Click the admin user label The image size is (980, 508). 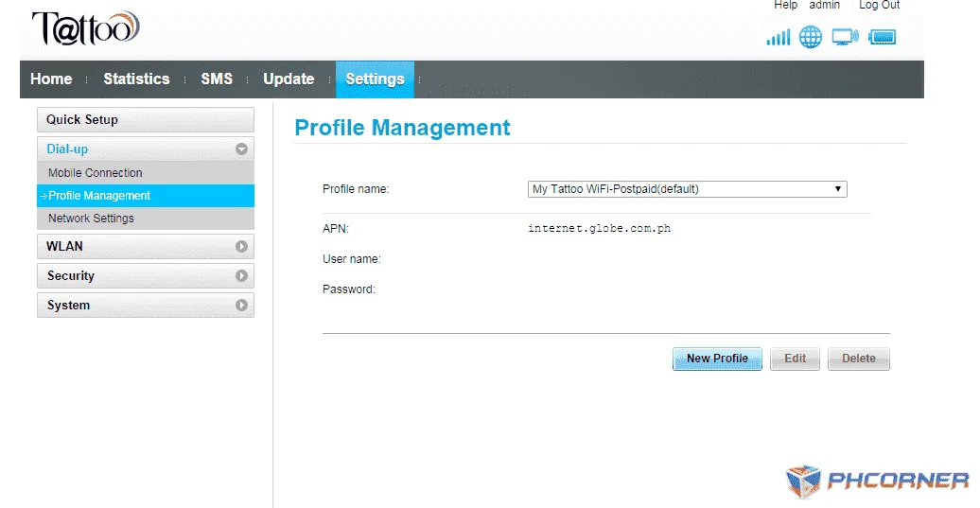coord(824,5)
